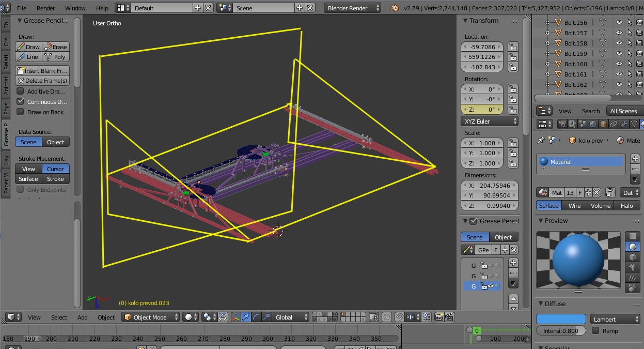Open the Add menu in 3D header
This screenshot has width=644, height=349.
coord(83,317)
